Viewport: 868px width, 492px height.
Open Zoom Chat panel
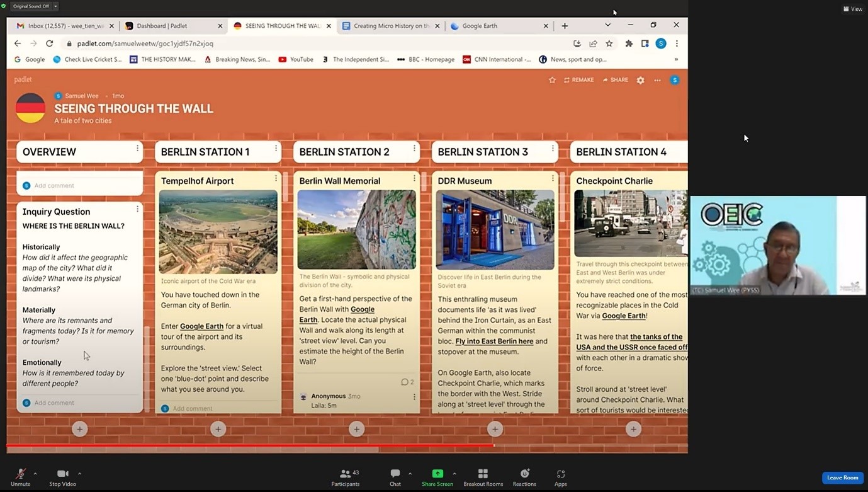(x=395, y=477)
